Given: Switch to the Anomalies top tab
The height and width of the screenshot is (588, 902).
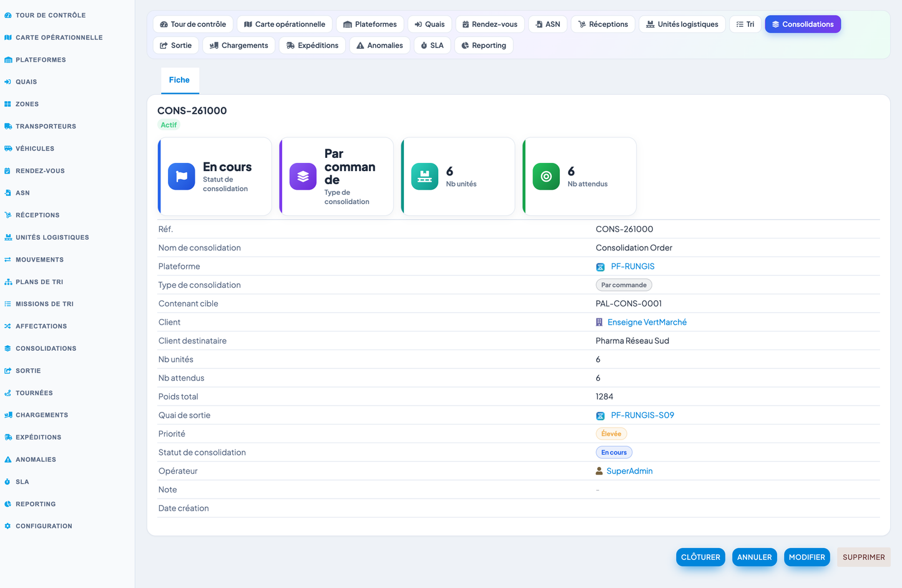Looking at the screenshot, I should tap(380, 46).
